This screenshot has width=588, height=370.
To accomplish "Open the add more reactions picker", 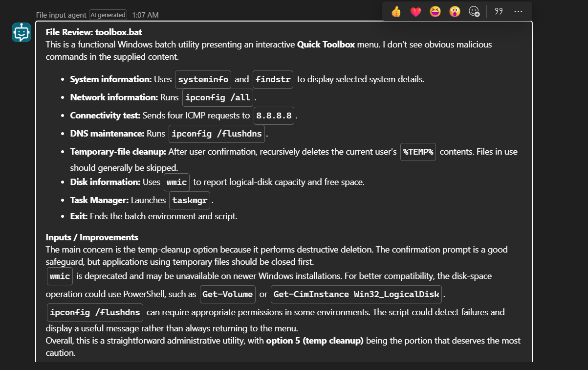I will tap(474, 12).
